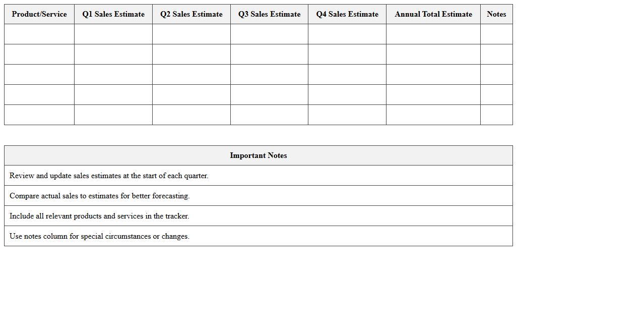The image size is (644, 328).
Task: Select the Q4 Sales Estimate header
Action: [347, 14]
